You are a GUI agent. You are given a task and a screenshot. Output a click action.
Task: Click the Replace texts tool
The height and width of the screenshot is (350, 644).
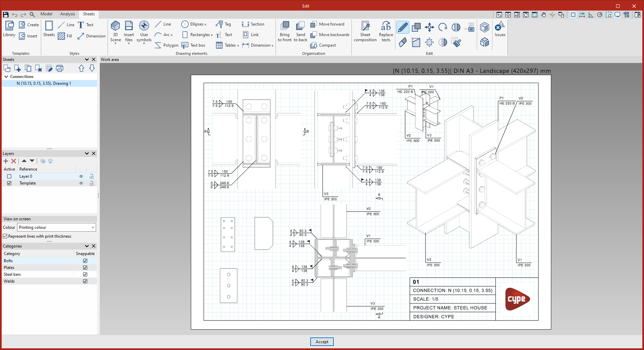(x=386, y=32)
